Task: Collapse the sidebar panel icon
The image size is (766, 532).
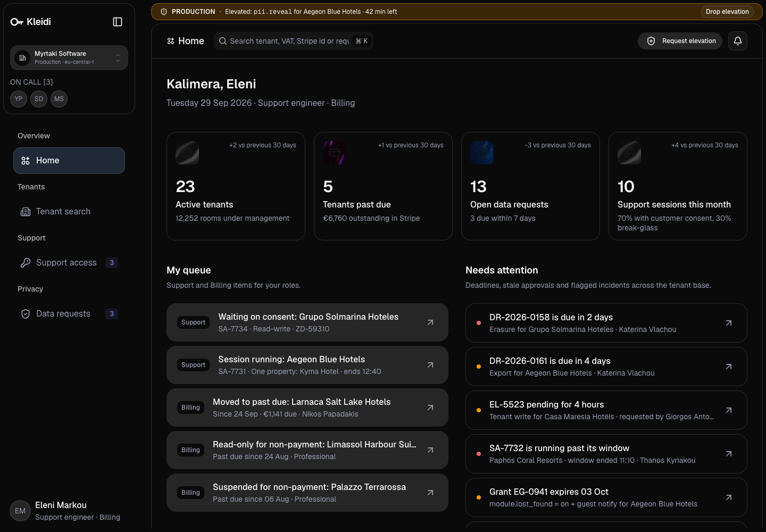Action: point(118,22)
